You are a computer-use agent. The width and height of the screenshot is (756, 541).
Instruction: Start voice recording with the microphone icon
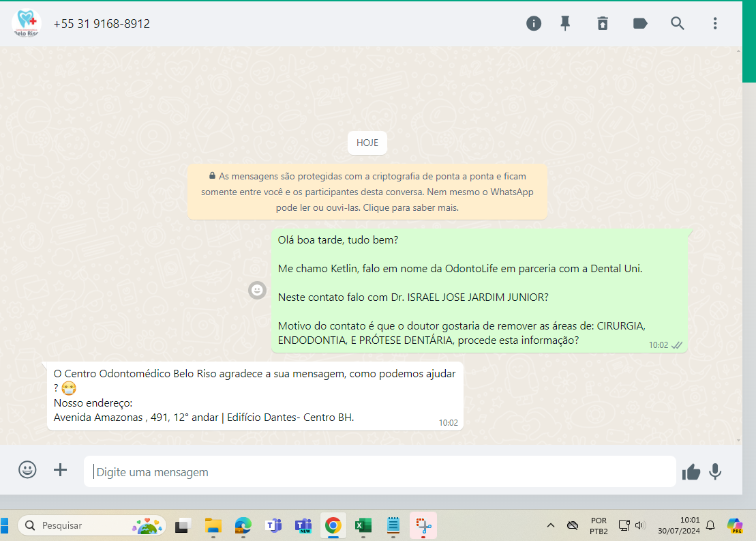click(x=715, y=471)
